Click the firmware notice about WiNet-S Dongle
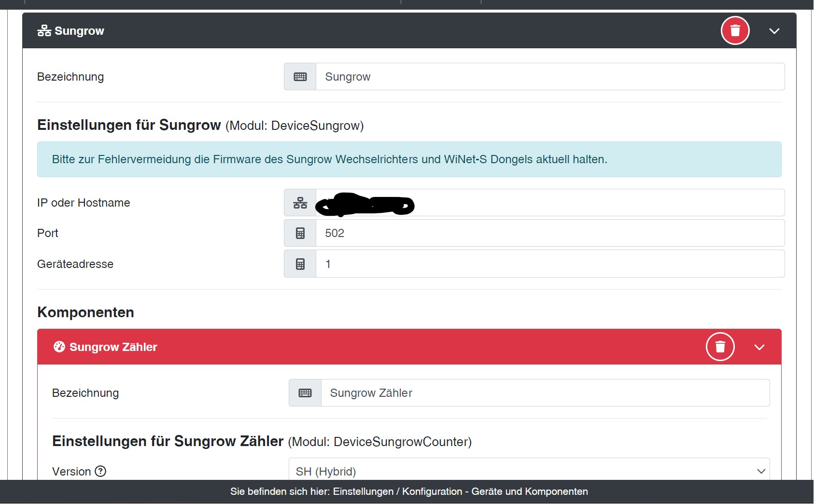 point(409,159)
